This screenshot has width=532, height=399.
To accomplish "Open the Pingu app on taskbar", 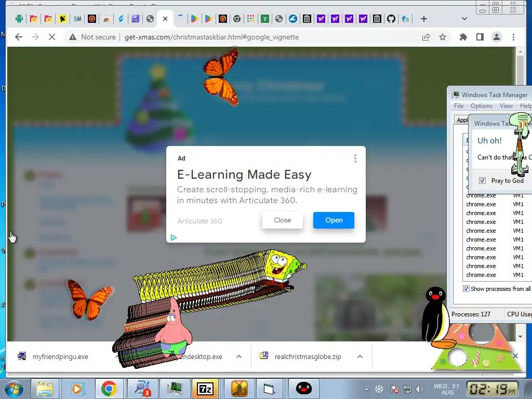I will [303, 389].
